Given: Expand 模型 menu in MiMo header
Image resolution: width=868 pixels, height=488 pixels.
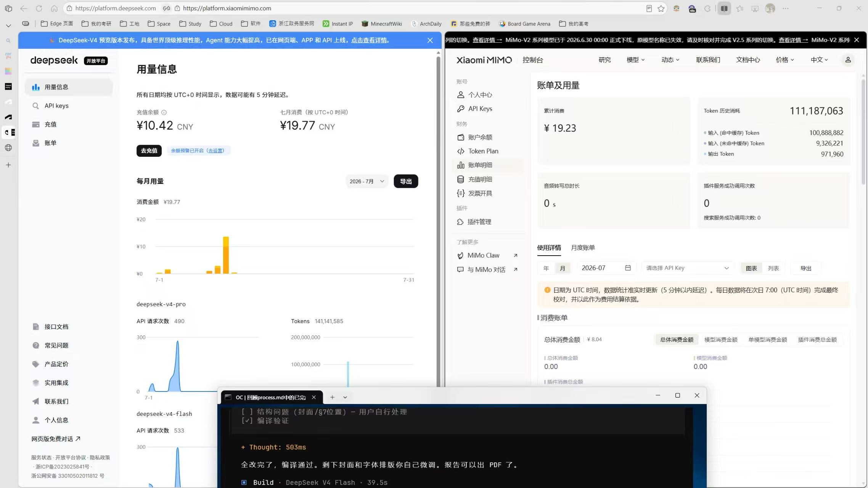Looking at the screenshot, I should tap(635, 60).
